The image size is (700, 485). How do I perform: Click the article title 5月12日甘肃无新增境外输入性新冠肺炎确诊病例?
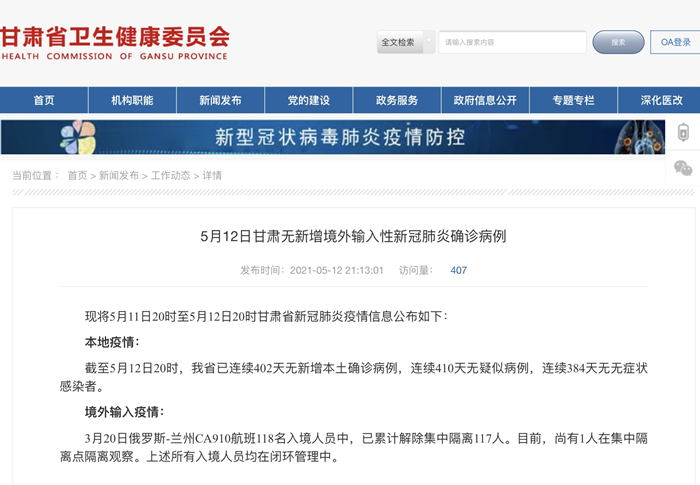[353, 236]
